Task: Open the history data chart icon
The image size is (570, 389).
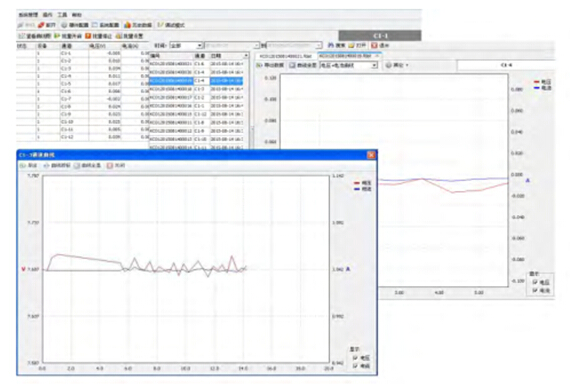Action: pos(127,25)
